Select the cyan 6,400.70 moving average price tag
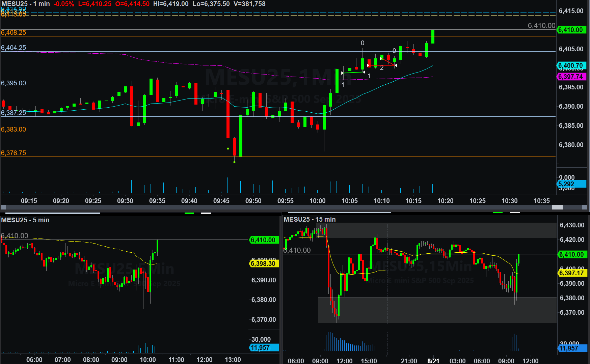590x364 pixels. tap(571, 65)
